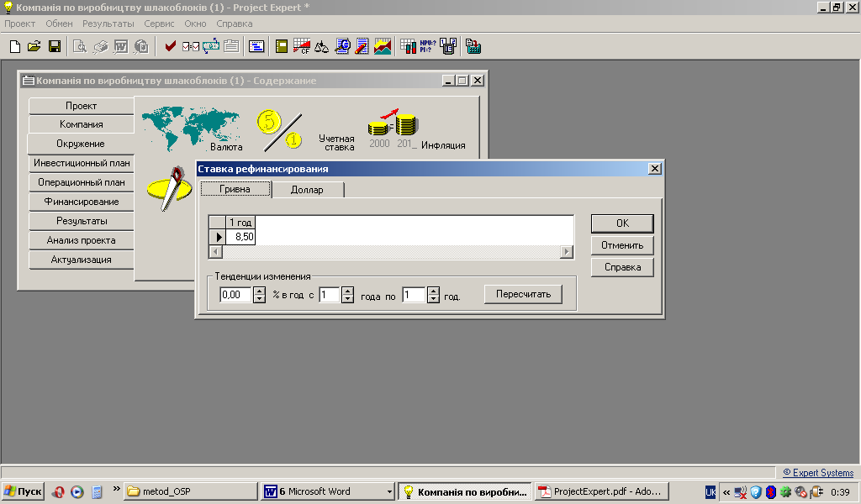Screen dimensions: 861x504
Task: Click the Отменить button
Action: [x=622, y=245]
